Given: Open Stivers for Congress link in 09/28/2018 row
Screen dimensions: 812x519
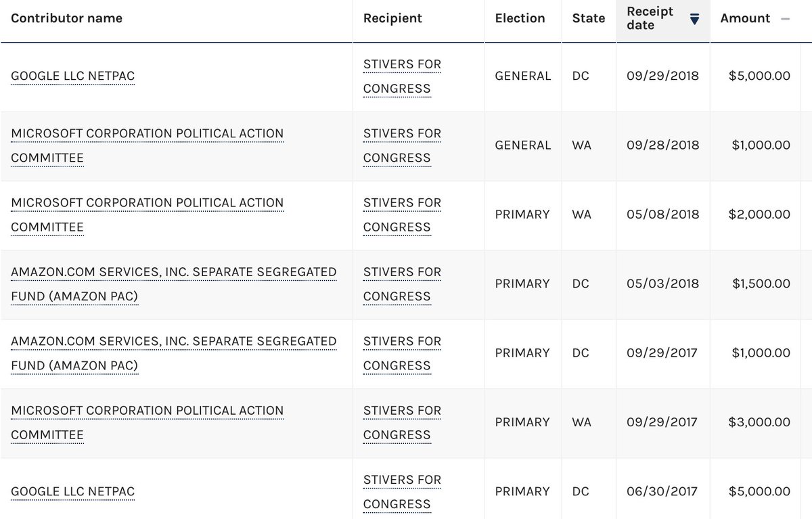Looking at the screenshot, I should pyautogui.click(x=402, y=145).
